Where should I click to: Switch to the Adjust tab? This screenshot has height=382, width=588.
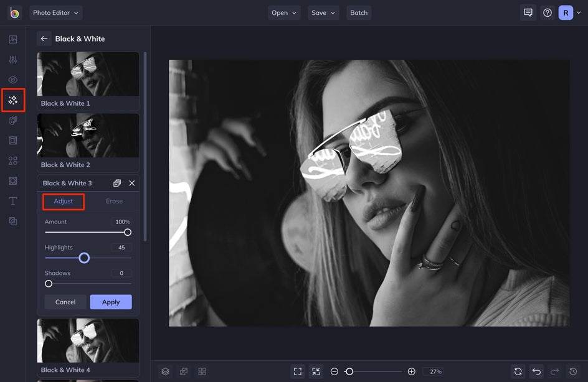coord(64,202)
